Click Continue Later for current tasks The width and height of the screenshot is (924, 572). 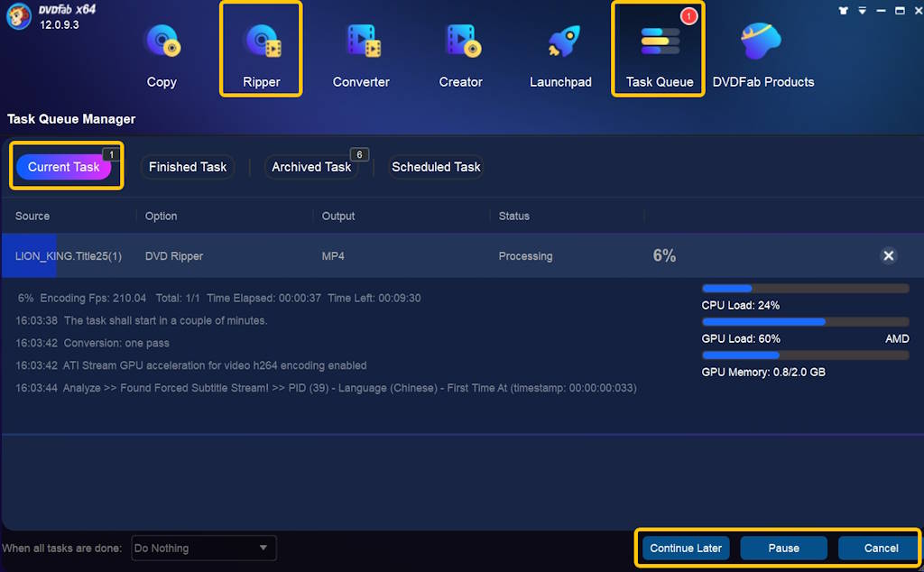pos(684,548)
